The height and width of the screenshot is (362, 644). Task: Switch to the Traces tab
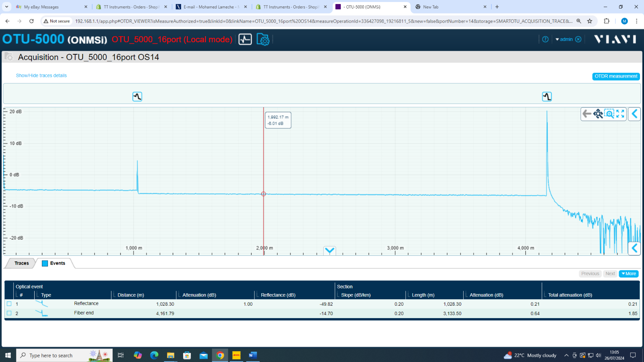pyautogui.click(x=22, y=263)
